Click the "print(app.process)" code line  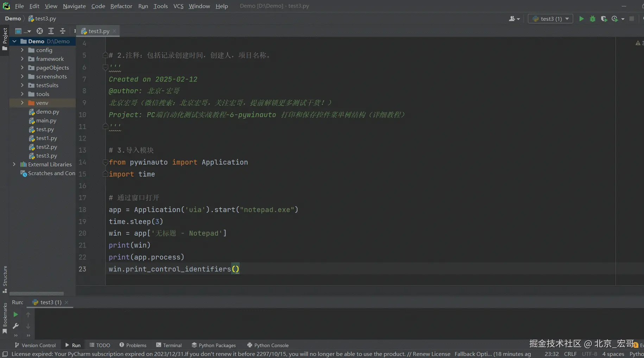(146, 257)
